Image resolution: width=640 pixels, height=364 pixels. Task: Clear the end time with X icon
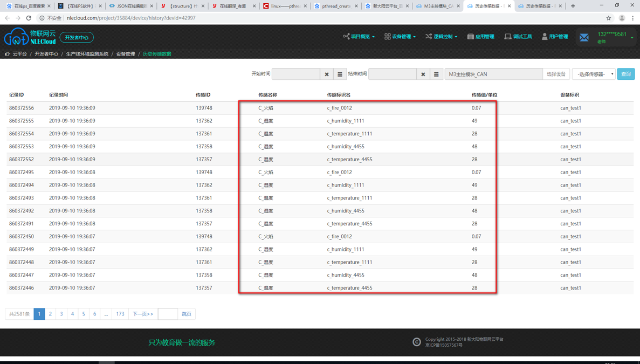(x=423, y=74)
